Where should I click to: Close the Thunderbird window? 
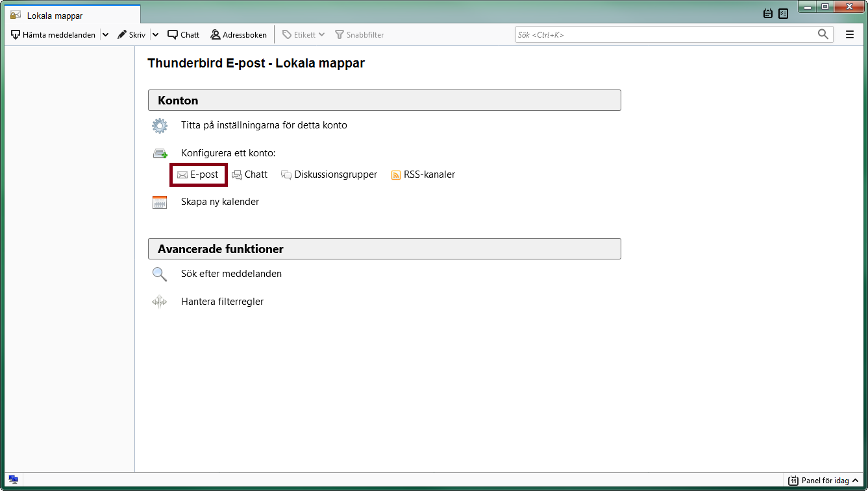tap(849, 7)
